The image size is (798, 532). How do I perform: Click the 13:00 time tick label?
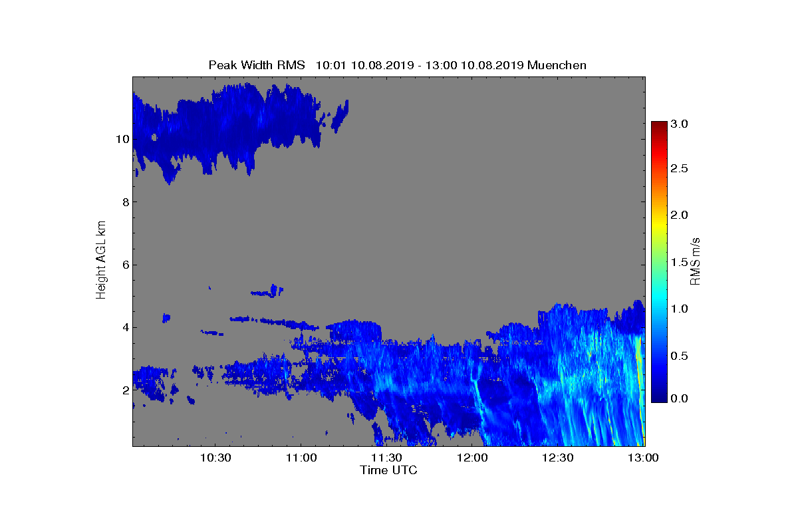pyautogui.click(x=643, y=458)
